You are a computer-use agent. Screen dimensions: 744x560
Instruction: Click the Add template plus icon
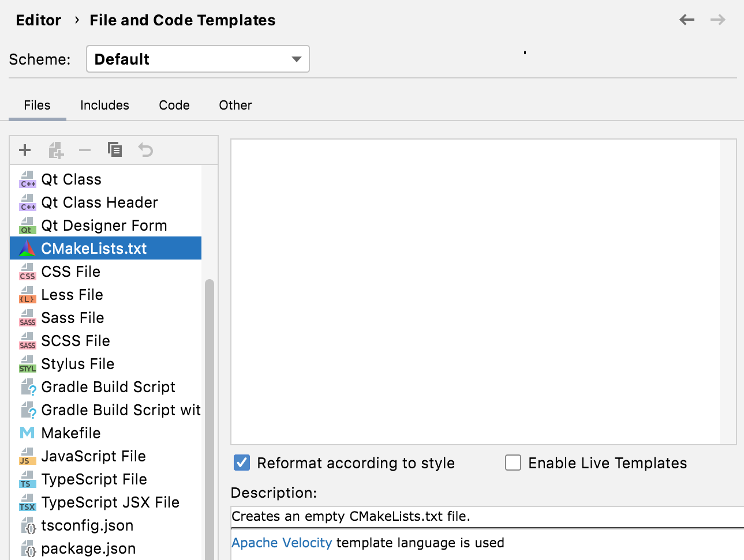coord(24,150)
